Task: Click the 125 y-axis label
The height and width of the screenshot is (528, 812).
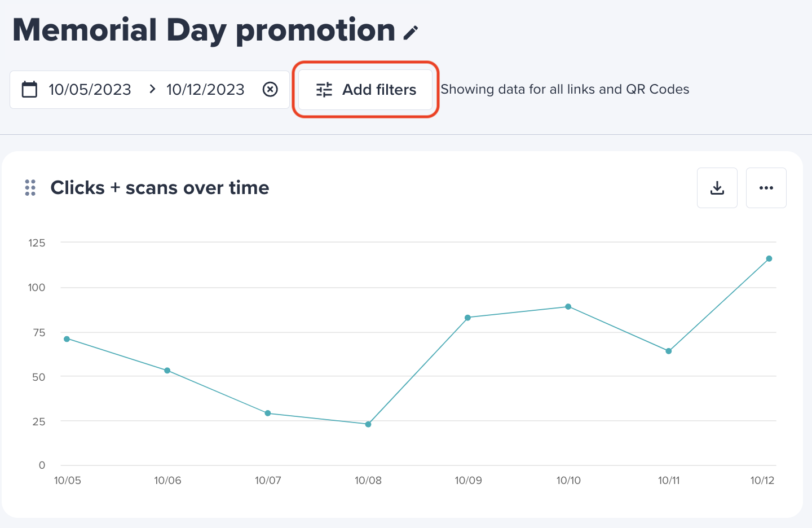Action: tap(37, 243)
